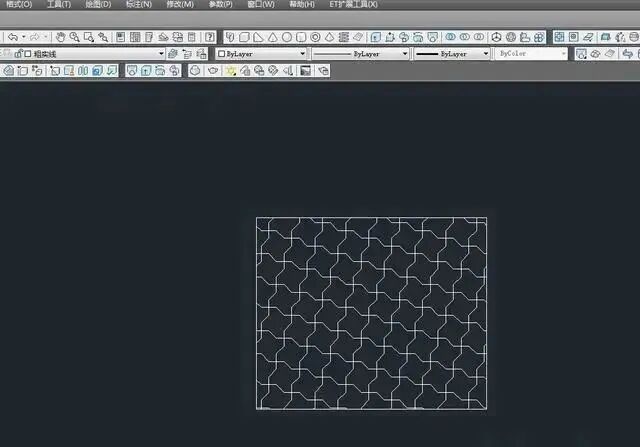Select the Sweep tool
The height and width of the screenshot is (447, 640).
pyautogui.click(x=404, y=37)
